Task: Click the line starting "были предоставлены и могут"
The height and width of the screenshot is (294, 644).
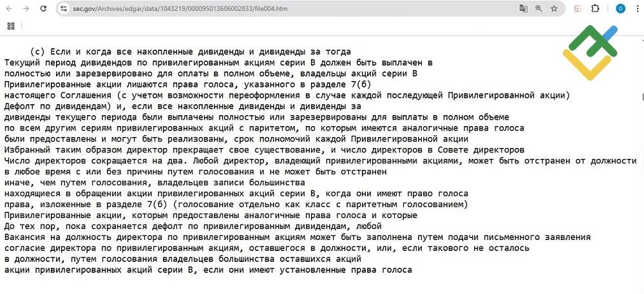Action: (236, 139)
